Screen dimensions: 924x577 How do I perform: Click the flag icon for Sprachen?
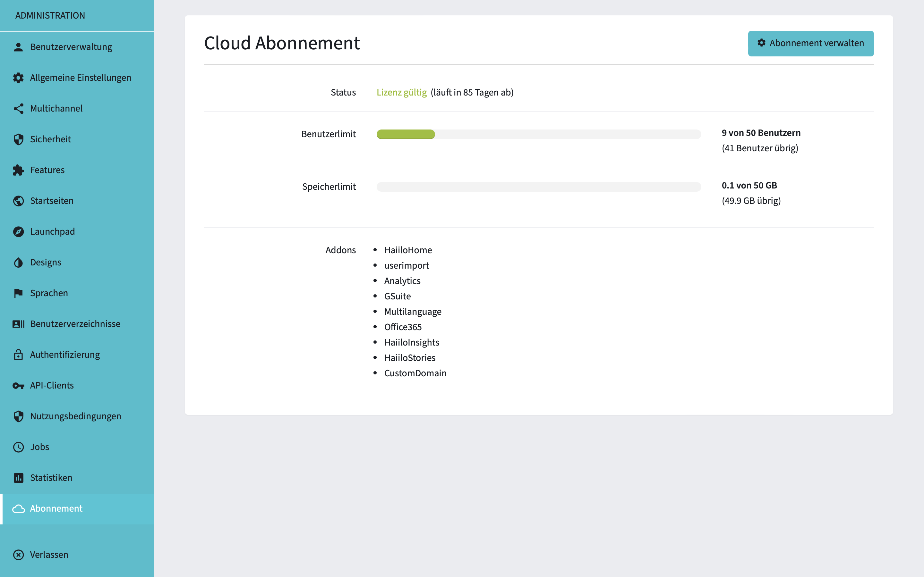[18, 293]
